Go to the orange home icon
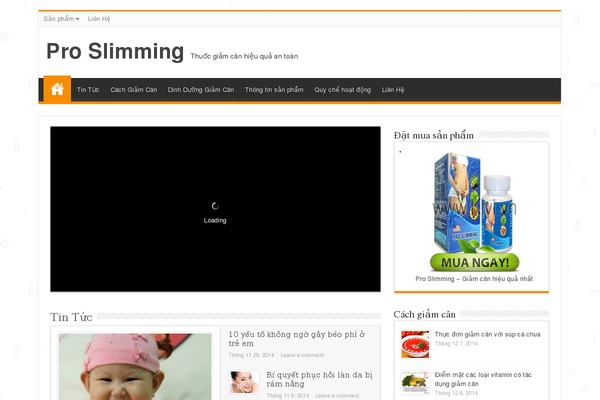600x400 pixels. [x=57, y=89]
